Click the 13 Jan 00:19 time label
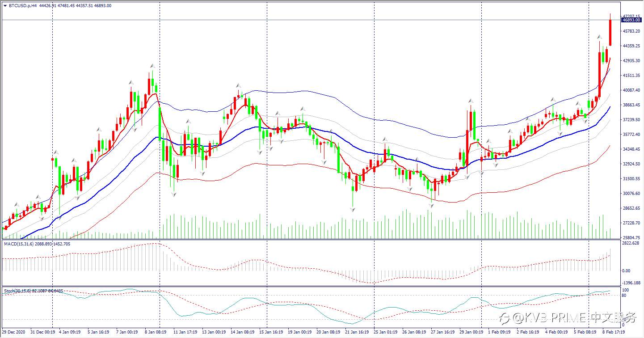This screenshot has height=338, width=644. click(x=214, y=332)
